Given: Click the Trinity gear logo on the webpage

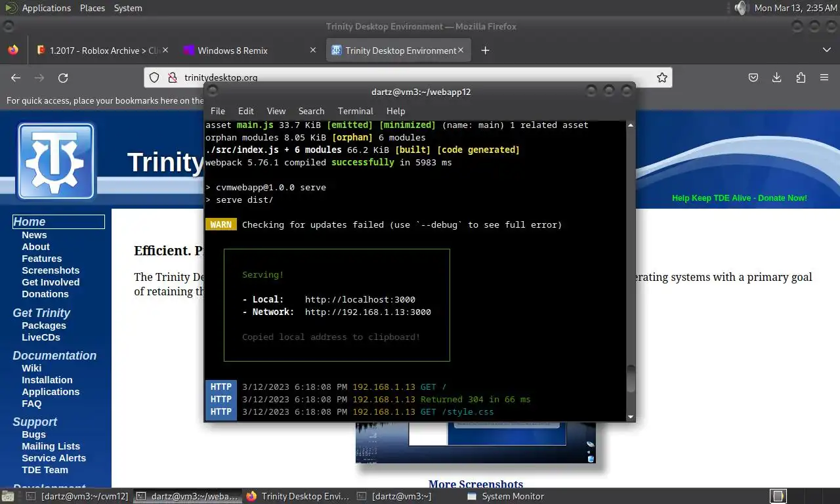Looking at the screenshot, I should click(56, 161).
